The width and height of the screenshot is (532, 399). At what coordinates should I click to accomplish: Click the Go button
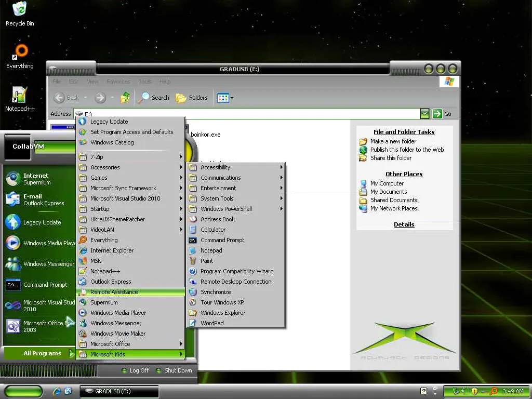442,114
